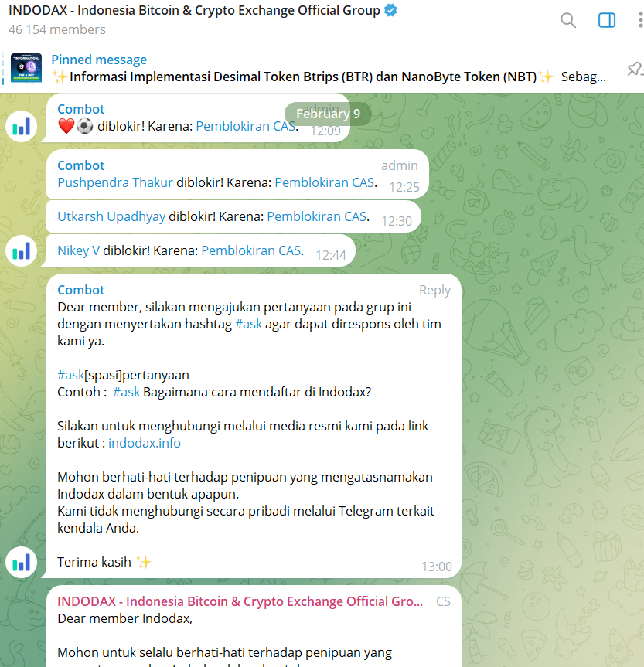Image resolution: width=644 pixels, height=667 pixels.
Task: Click the Combot avatar beside 12:09 message
Action: [22, 126]
